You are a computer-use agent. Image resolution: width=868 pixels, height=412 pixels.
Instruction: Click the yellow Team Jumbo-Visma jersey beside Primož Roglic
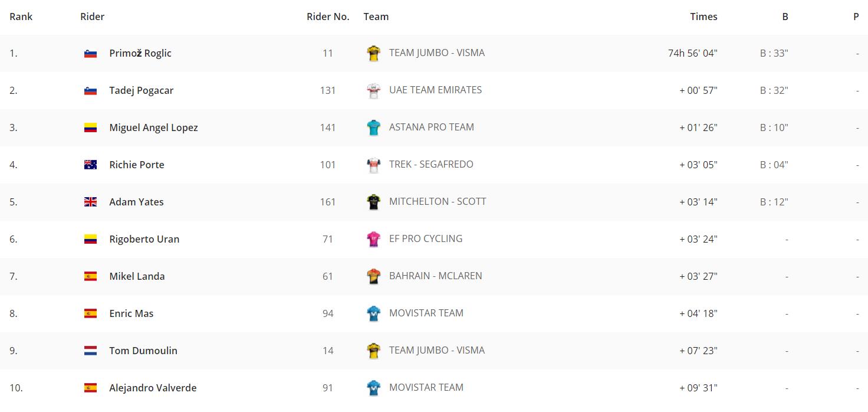click(373, 53)
